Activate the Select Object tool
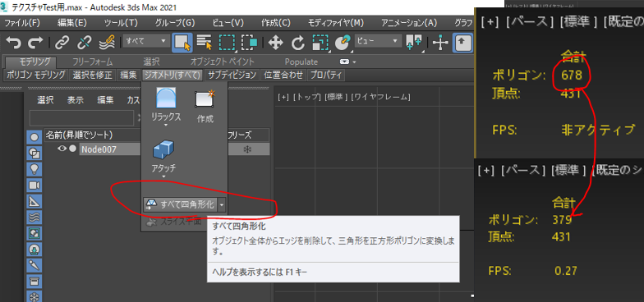This screenshot has height=302, width=644. (x=182, y=42)
